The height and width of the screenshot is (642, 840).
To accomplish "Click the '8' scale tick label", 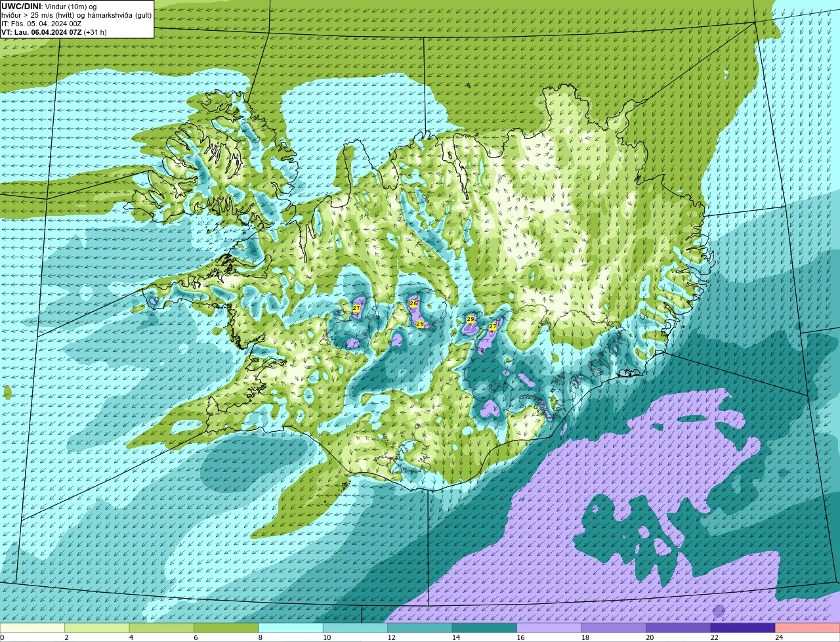I will tap(261, 637).
